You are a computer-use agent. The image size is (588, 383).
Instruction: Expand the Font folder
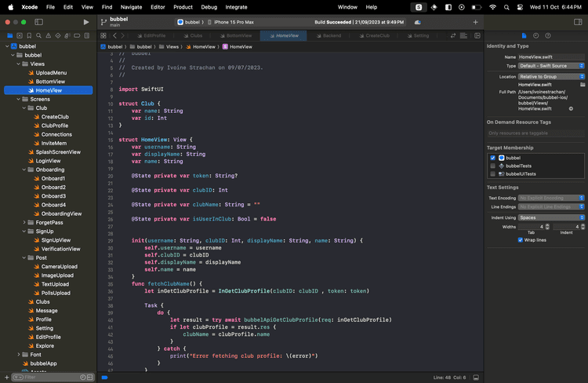18,355
